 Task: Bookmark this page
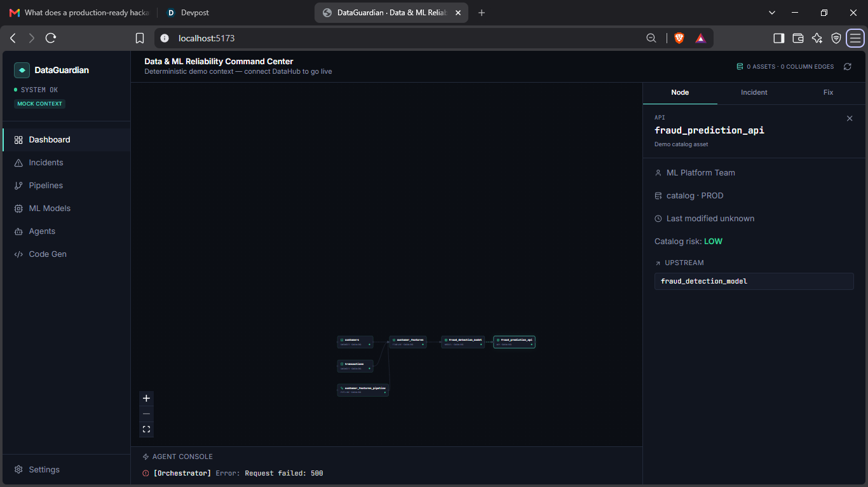140,38
